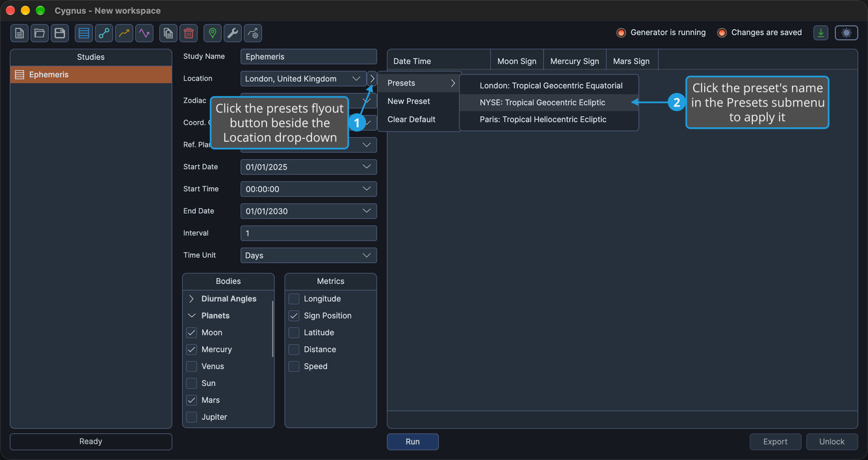This screenshot has width=868, height=460.
Task: Check the Jupiter body
Action: [192, 417]
